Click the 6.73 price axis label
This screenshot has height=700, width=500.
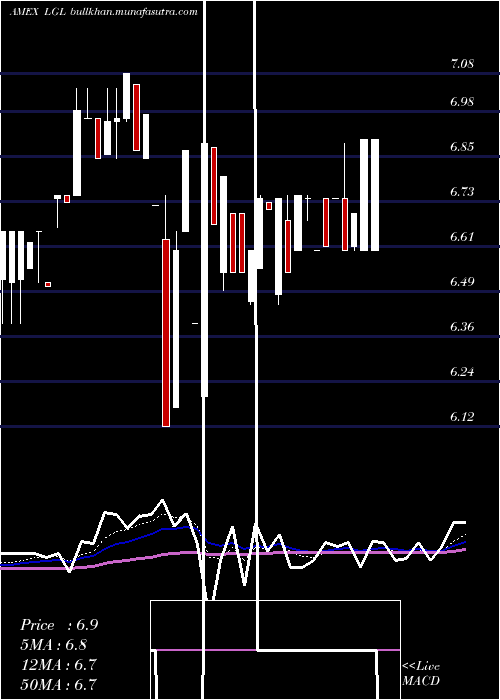tap(462, 192)
